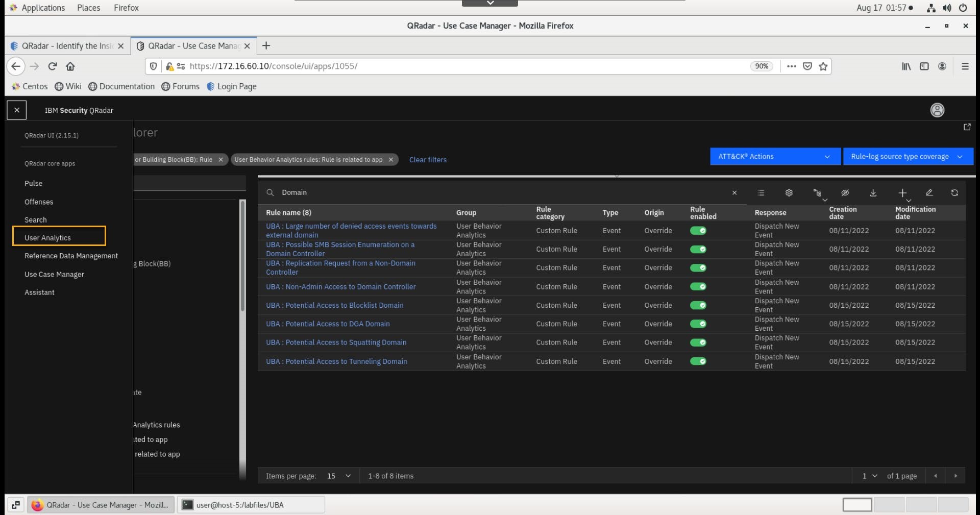Clear the Domain search text

click(734, 193)
